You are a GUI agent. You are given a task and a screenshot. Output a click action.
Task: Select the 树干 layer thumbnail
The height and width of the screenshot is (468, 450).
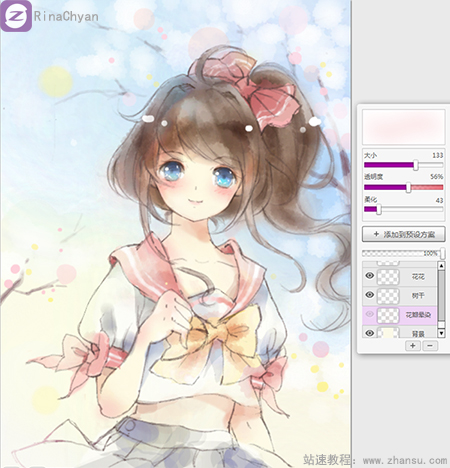388,296
